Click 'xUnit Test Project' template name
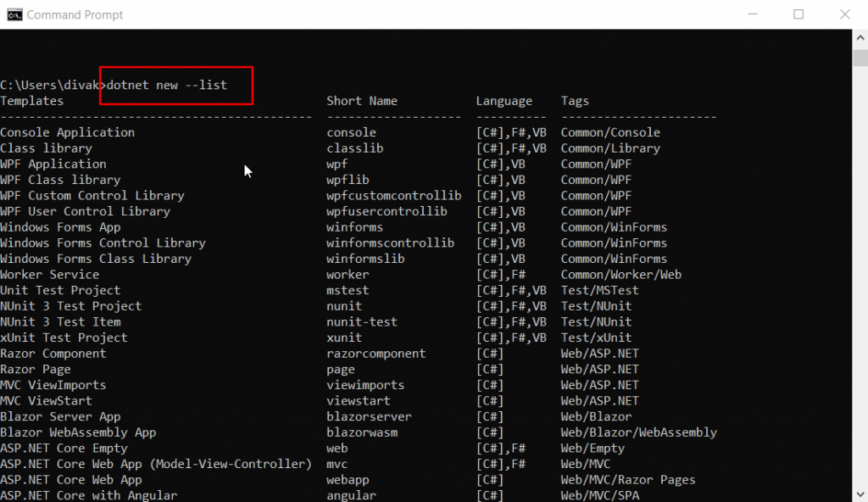Screen dimensions: 868x502 [64, 337]
